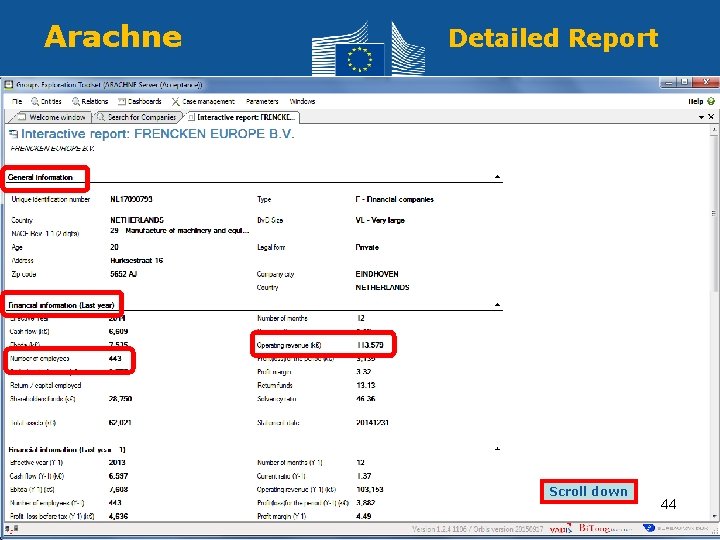Close the Arachne window
The width and height of the screenshot is (720, 540).
tap(705, 83)
